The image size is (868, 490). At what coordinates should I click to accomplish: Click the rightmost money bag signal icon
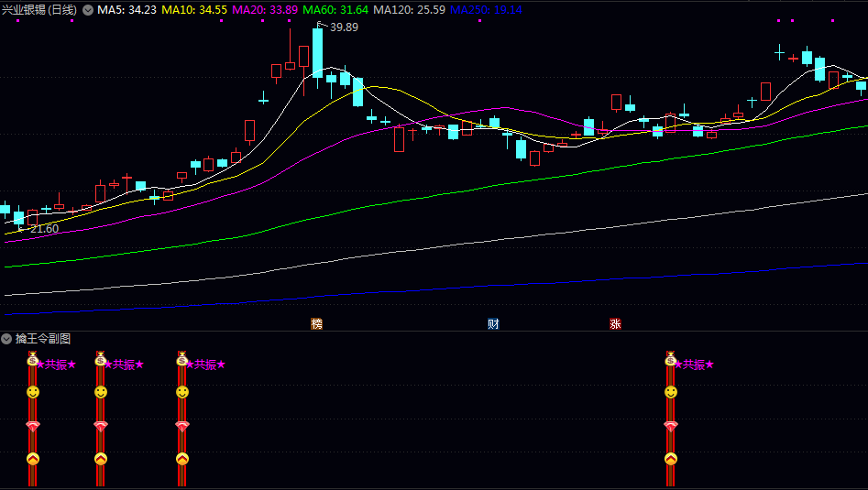pos(671,359)
